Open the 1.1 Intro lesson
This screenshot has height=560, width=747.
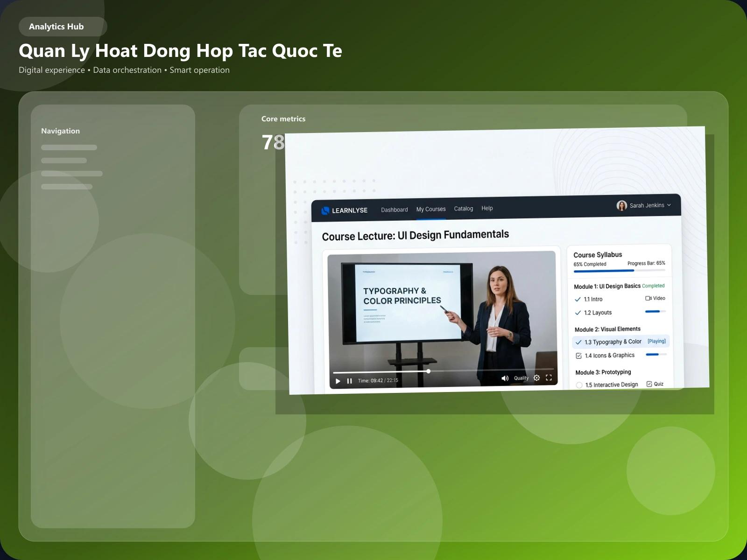[x=593, y=299]
